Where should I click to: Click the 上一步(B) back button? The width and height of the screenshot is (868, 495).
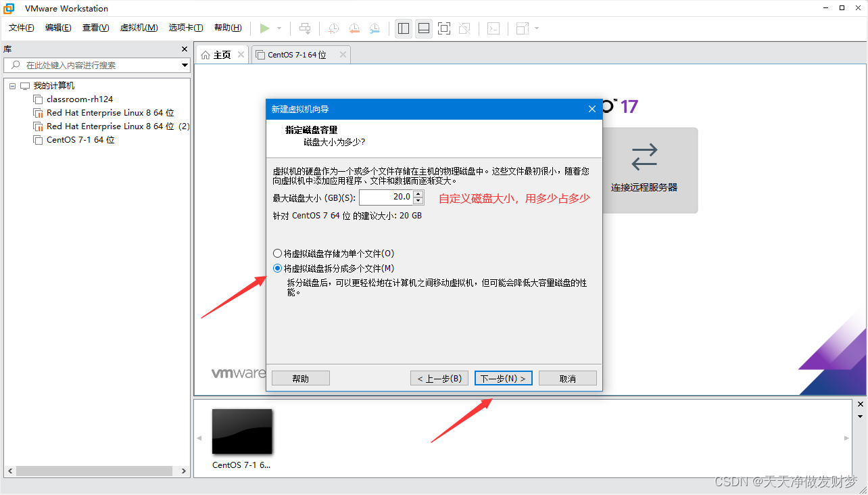439,379
